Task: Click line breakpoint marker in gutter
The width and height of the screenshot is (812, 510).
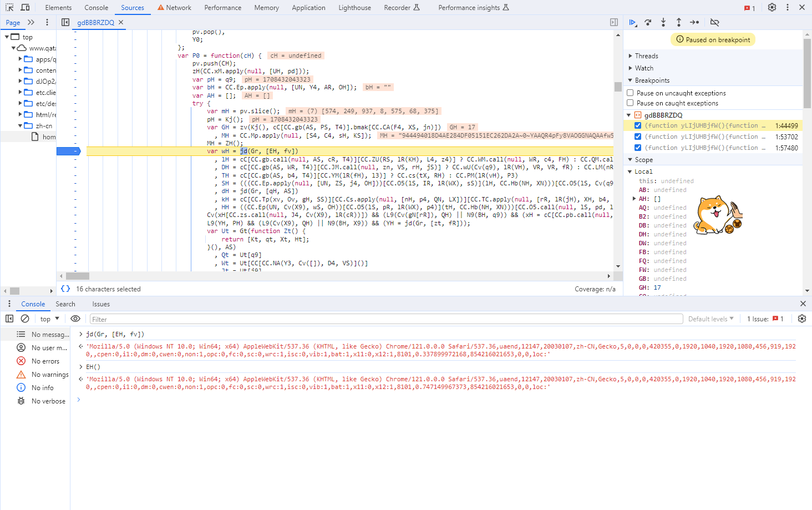Action: (x=69, y=151)
